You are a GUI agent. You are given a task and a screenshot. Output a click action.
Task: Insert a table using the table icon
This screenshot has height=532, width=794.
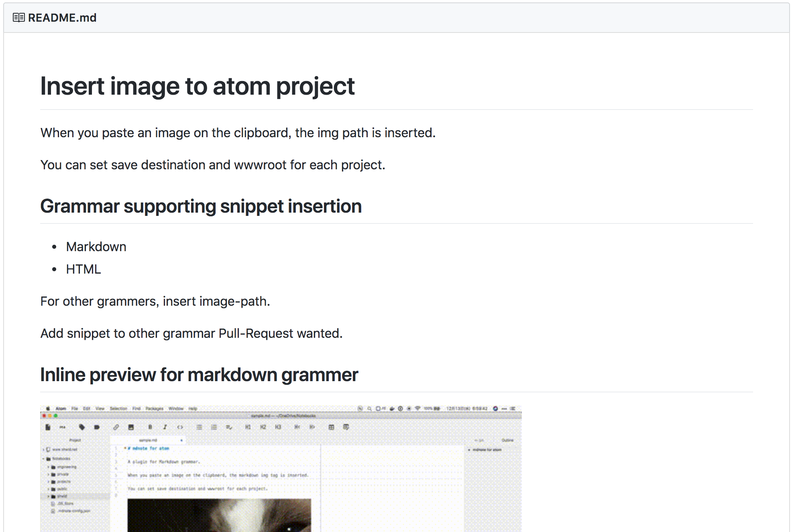[x=331, y=427]
